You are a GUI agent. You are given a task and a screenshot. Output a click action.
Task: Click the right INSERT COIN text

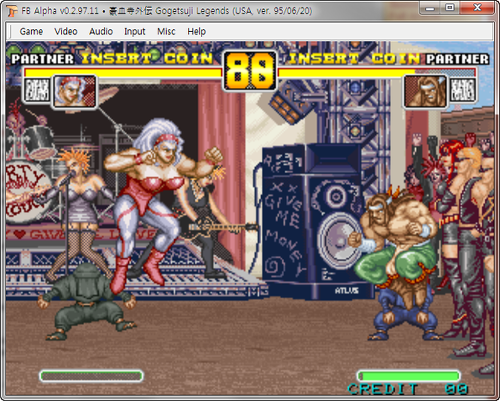pyautogui.click(x=354, y=59)
